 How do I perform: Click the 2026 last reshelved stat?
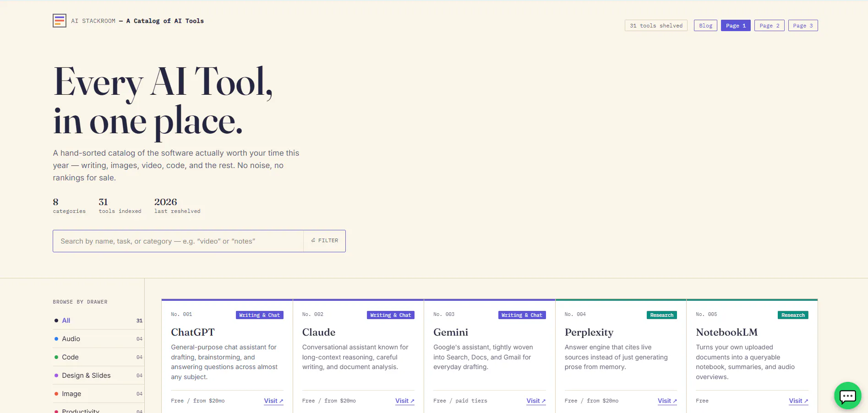tap(177, 206)
